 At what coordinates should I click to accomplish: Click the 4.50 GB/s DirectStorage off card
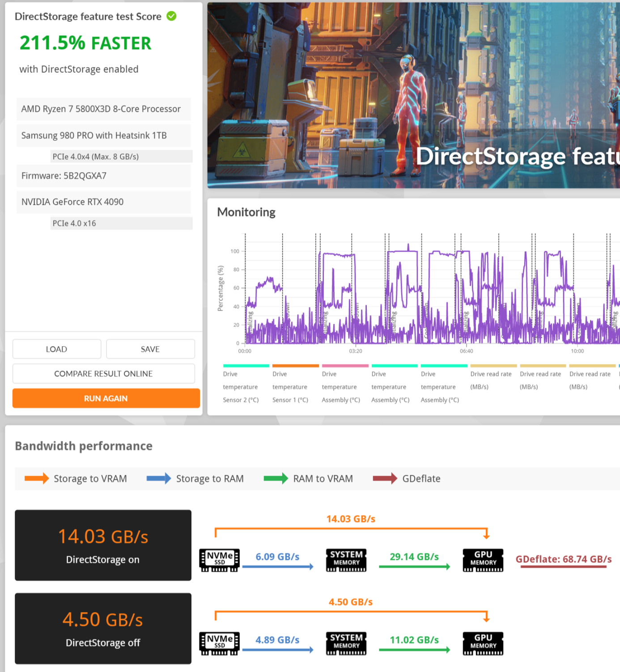(103, 629)
